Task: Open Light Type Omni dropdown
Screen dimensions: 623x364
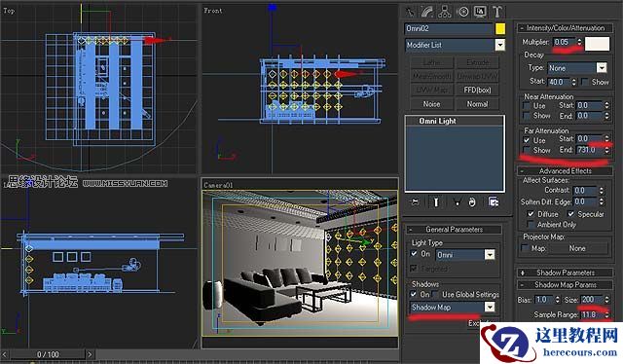Action: [x=490, y=254]
